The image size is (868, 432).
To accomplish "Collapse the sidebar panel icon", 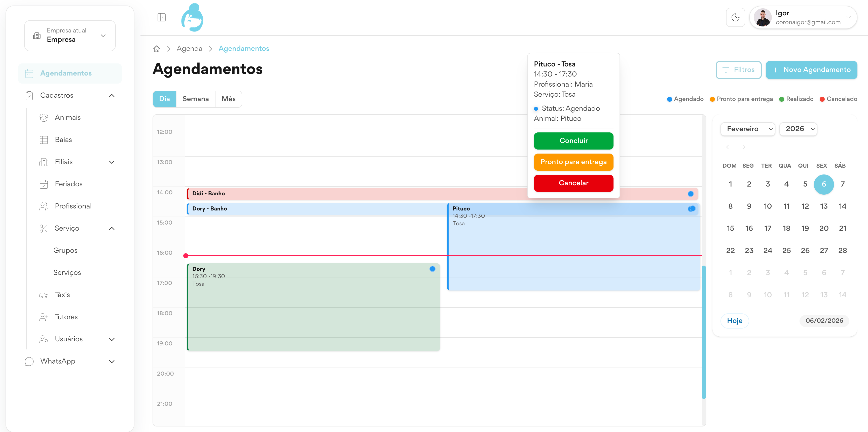I will 161,18.
